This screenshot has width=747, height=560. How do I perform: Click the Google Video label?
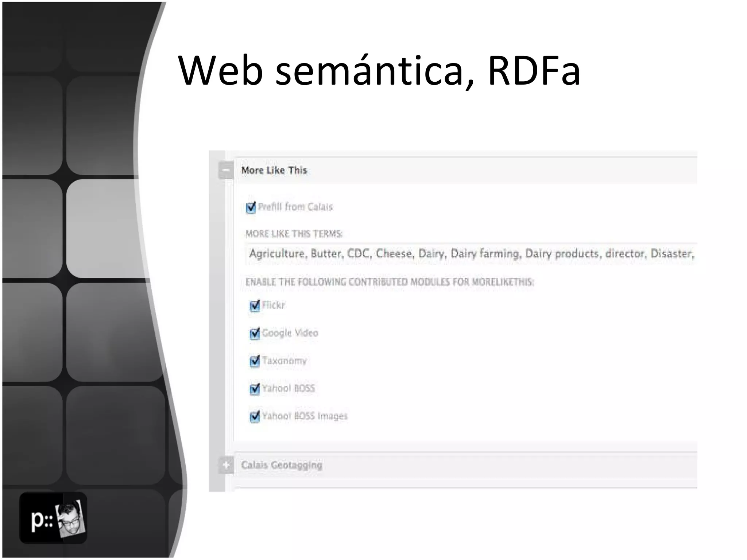pyautogui.click(x=290, y=333)
